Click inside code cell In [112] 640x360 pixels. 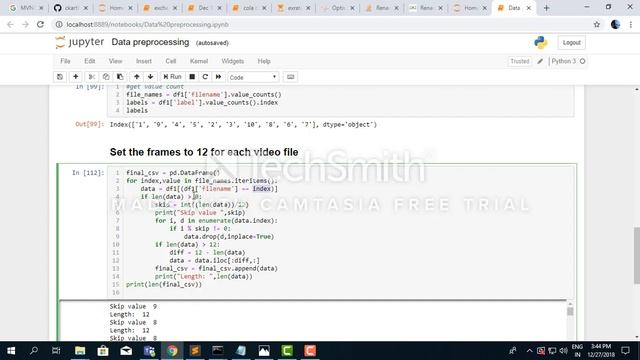pos(341,232)
